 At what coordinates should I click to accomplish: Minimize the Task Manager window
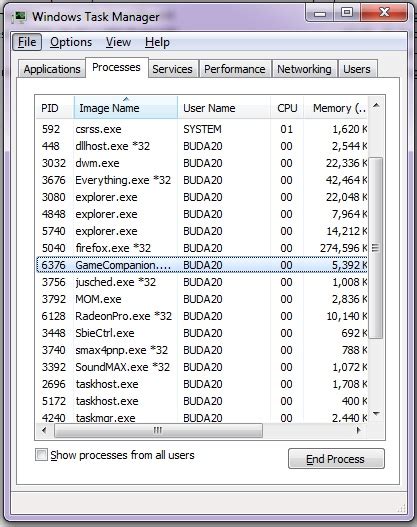pos(320,13)
